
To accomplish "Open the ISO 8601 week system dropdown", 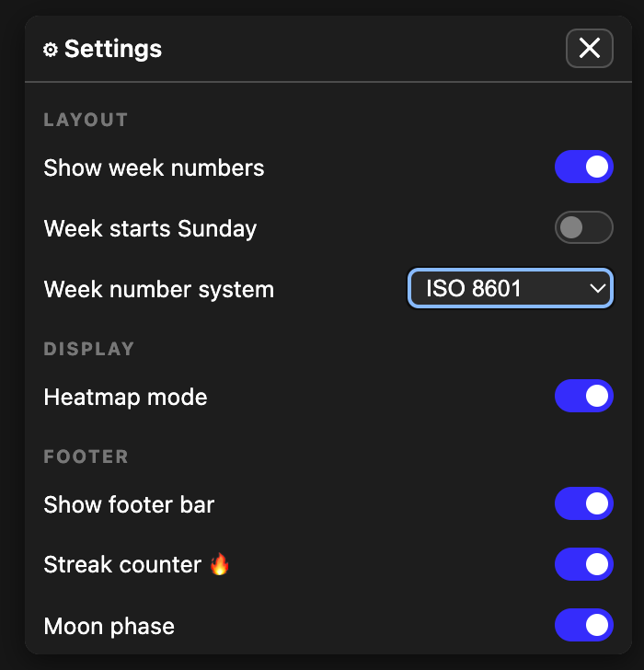I will 510,289.
